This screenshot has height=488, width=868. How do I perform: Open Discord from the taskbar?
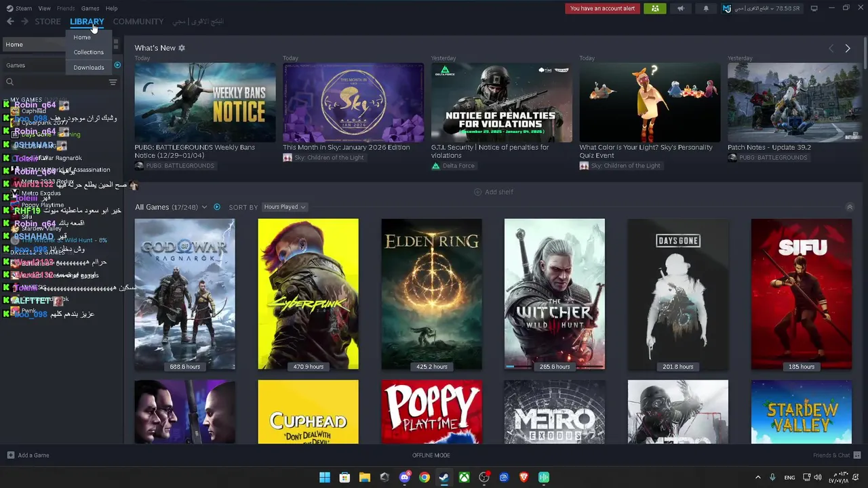pyautogui.click(x=405, y=477)
